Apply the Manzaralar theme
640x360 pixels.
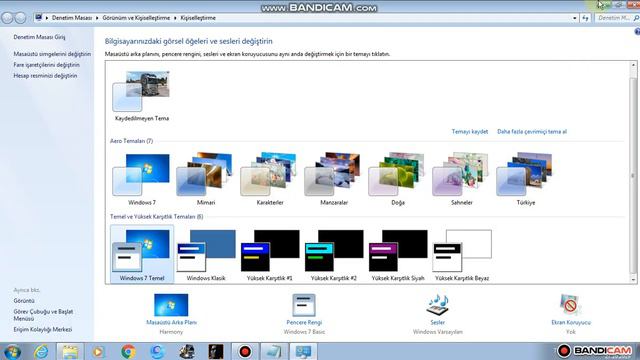coord(333,179)
